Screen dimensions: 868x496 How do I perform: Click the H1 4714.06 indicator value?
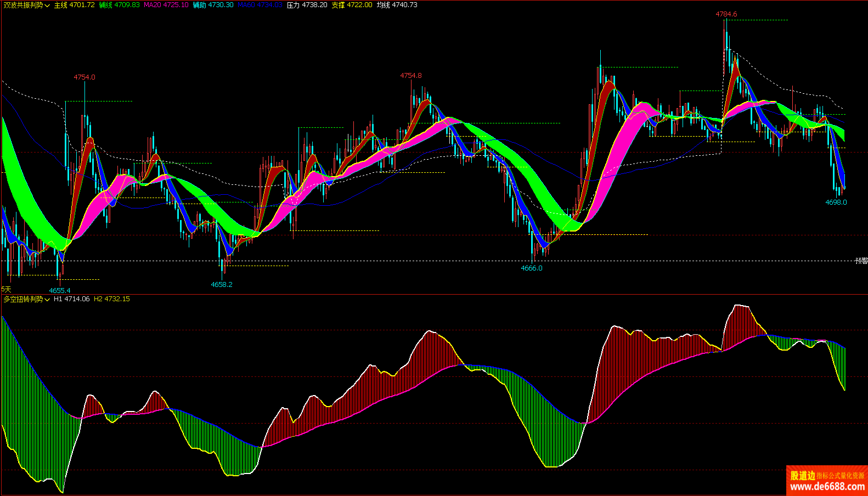(x=71, y=299)
